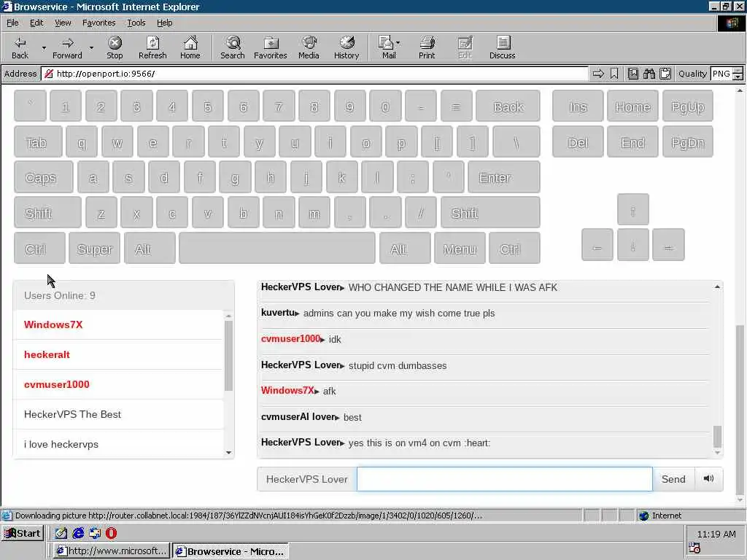Stop the page loading
The image size is (747, 560).
[x=115, y=47]
